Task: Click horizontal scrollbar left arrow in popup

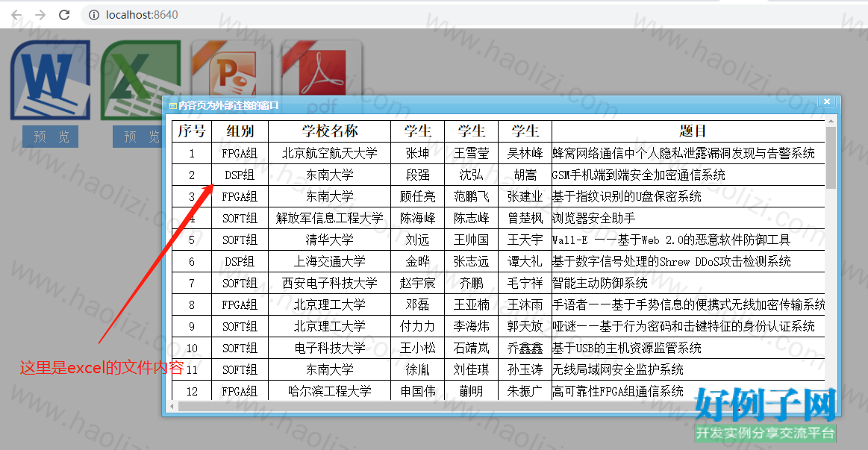Action: (x=172, y=406)
